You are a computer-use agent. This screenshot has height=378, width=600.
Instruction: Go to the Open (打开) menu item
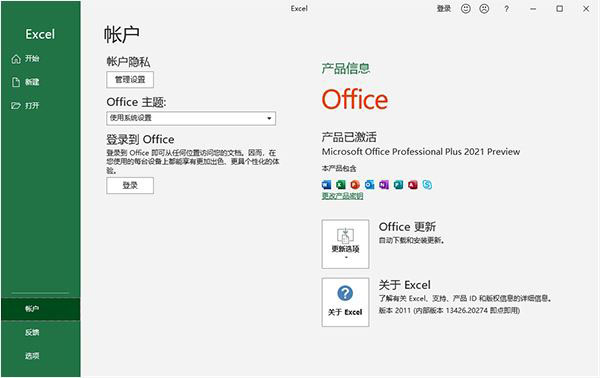[x=41, y=106]
